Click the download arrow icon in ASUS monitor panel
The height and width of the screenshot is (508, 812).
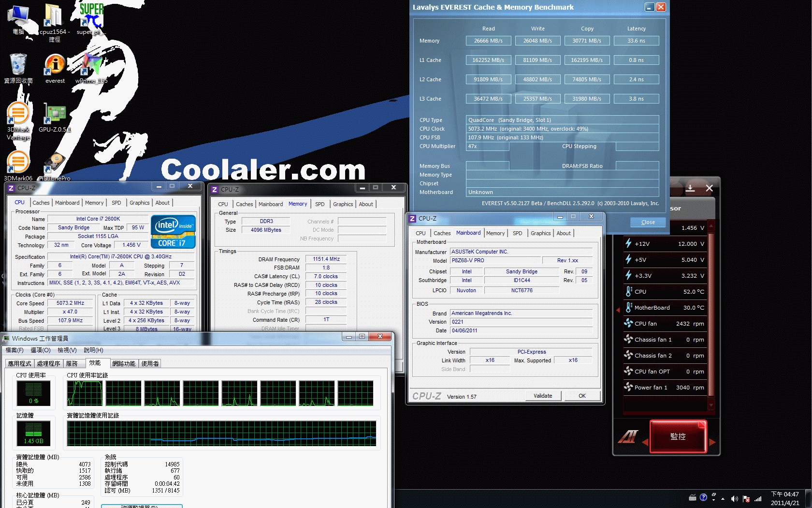(x=690, y=188)
